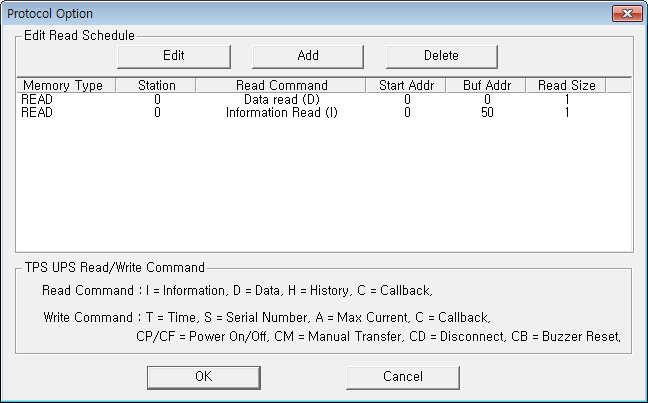Screen dimensions: 648x403
Task: Close the Protocol Option dialog
Action: (x=627, y=14)
